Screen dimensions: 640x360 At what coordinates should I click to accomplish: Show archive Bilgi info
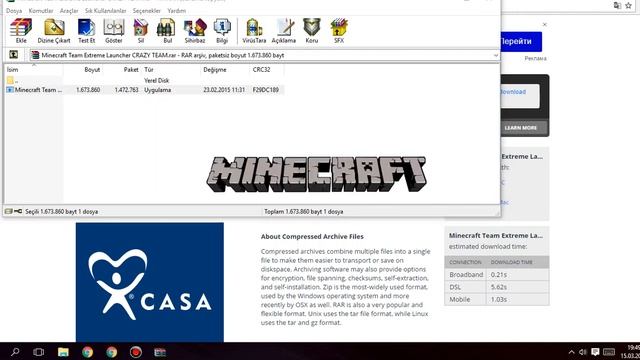pyautogui.click(x=222, y=31)
